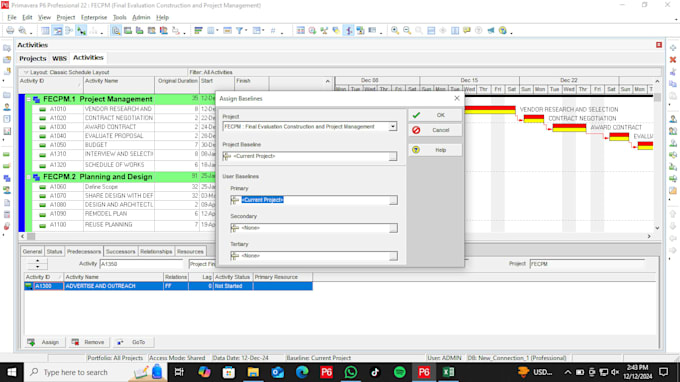Screen dimensions: 680x382
Task: Click the Activity Details bottom layout icon
Action: (x=116, y=30)
